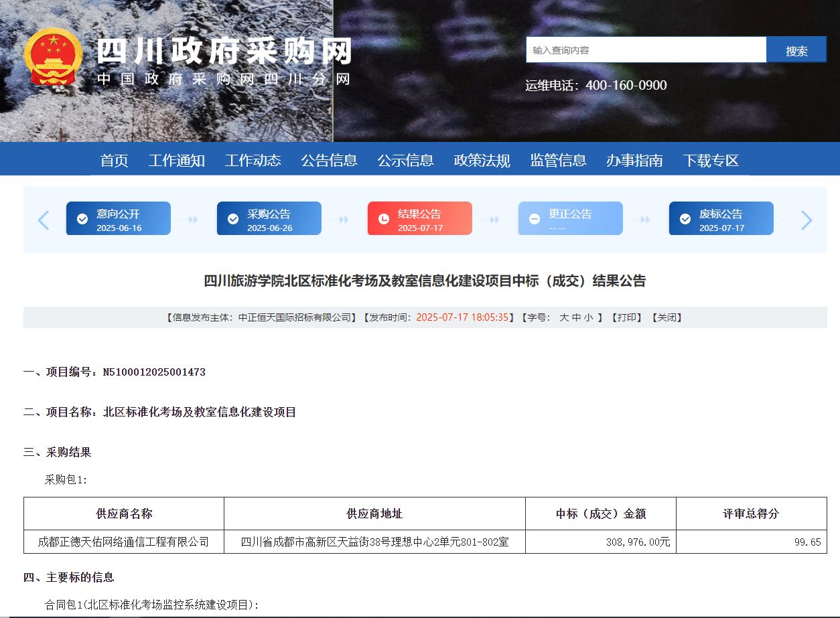Set font size to 中

click(x=576, y=317)
